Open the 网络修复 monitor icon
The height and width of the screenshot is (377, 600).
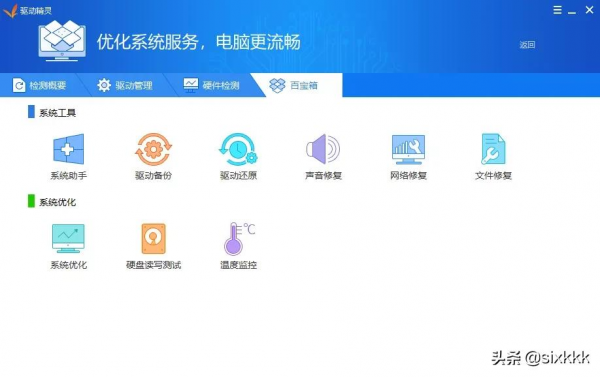[x=408, y=149]
